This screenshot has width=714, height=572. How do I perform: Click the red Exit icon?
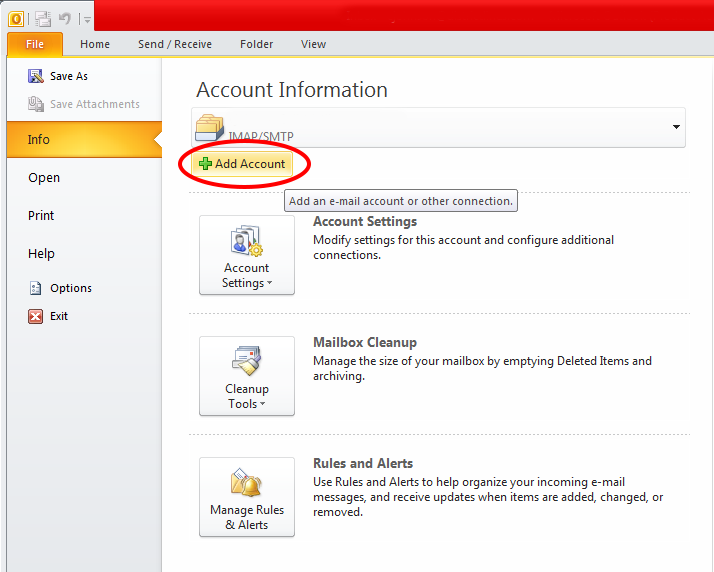coord(36,316)
